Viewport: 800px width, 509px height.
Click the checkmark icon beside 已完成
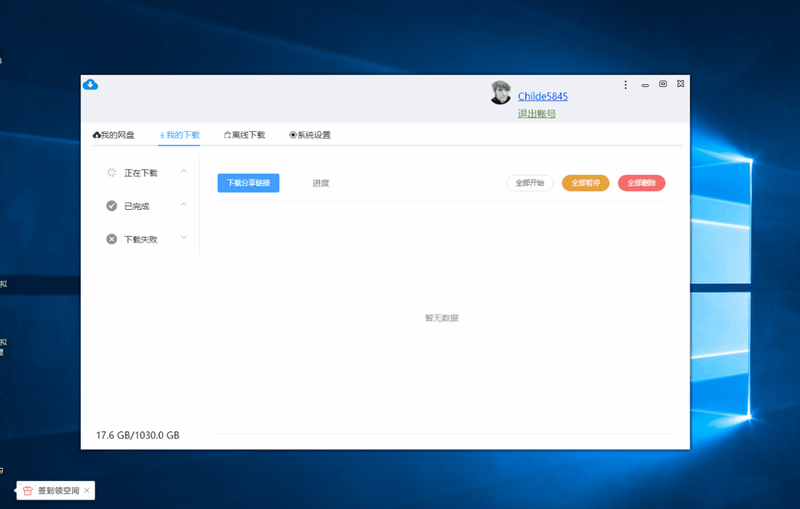click(111, 206)
